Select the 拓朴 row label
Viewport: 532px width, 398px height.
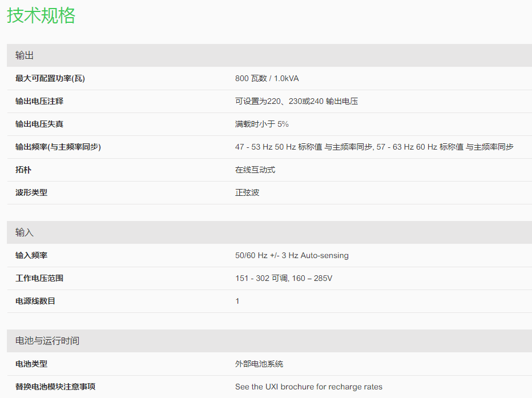[x=23, y=170]
